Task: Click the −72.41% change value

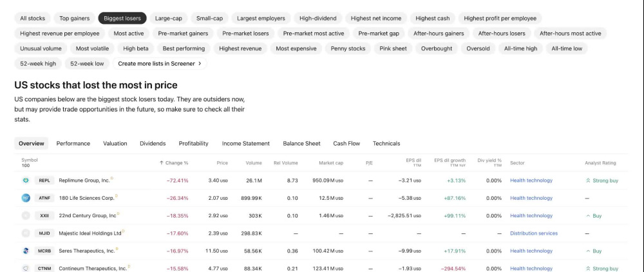Action: [178, 180]
